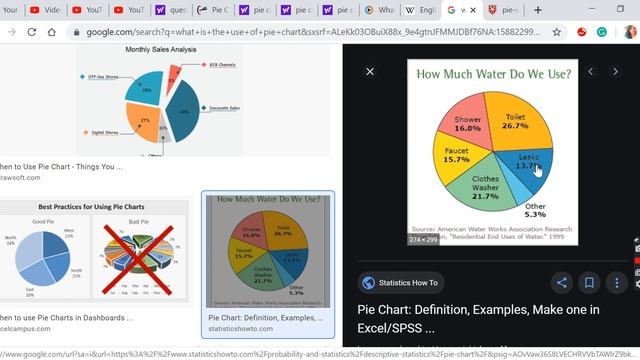Image resolution: width=640 pixels, height=360 pixels.
Task: Save image to collection bookmark
Action: tap(589, 282)
